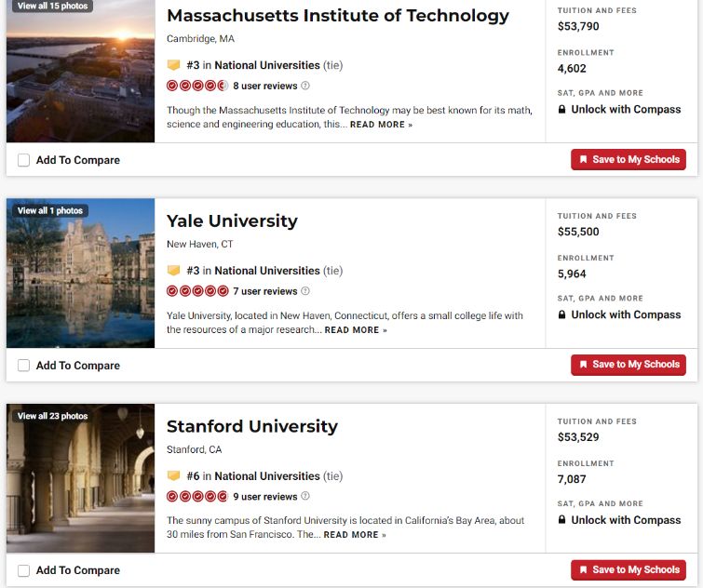Click the lock icon in Stanford's Compass section
The image size is (703, 588).
point(562,521)
